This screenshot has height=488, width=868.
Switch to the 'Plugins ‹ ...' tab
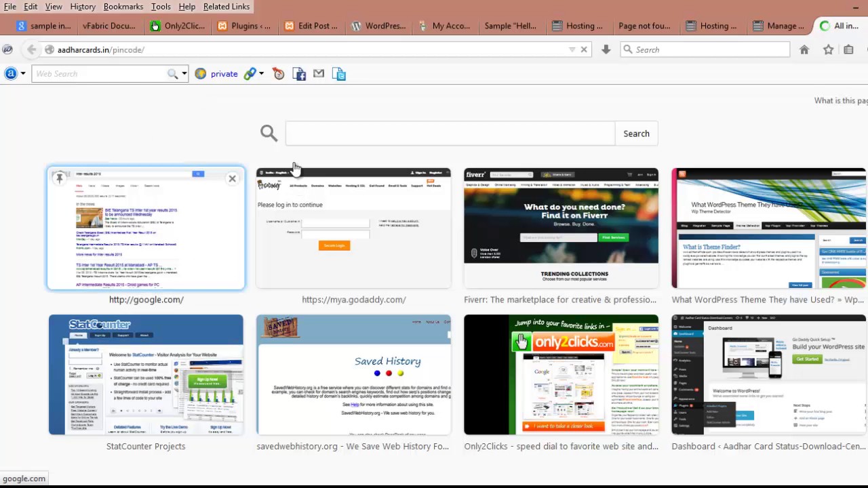[244, 26]
